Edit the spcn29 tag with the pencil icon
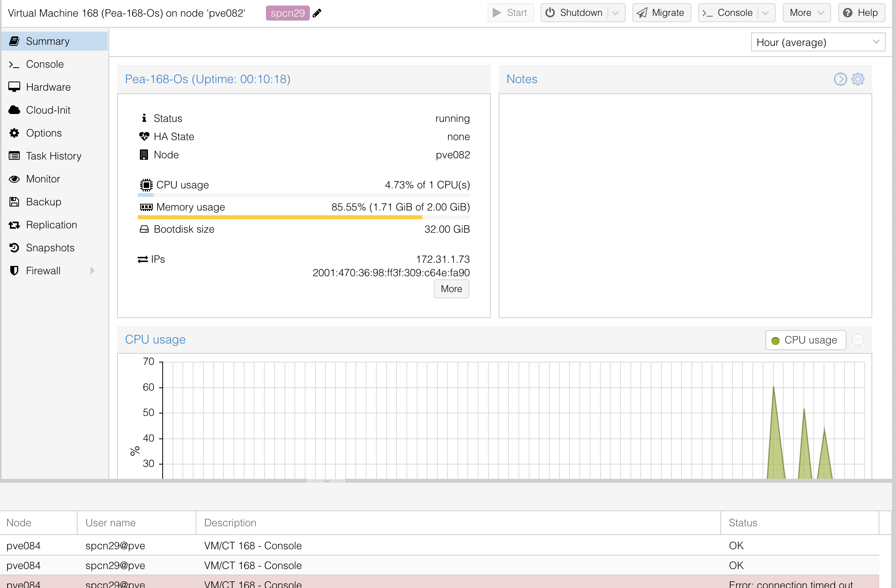 (x=317, y=13)
